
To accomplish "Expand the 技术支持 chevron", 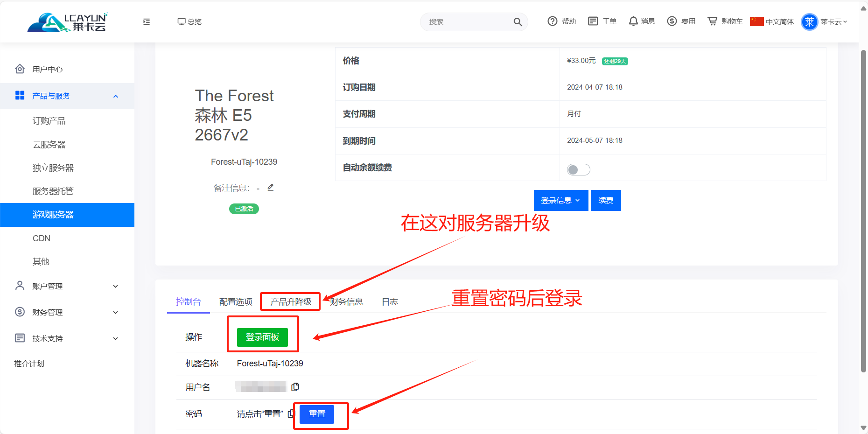I will click(x=116, y=339).
